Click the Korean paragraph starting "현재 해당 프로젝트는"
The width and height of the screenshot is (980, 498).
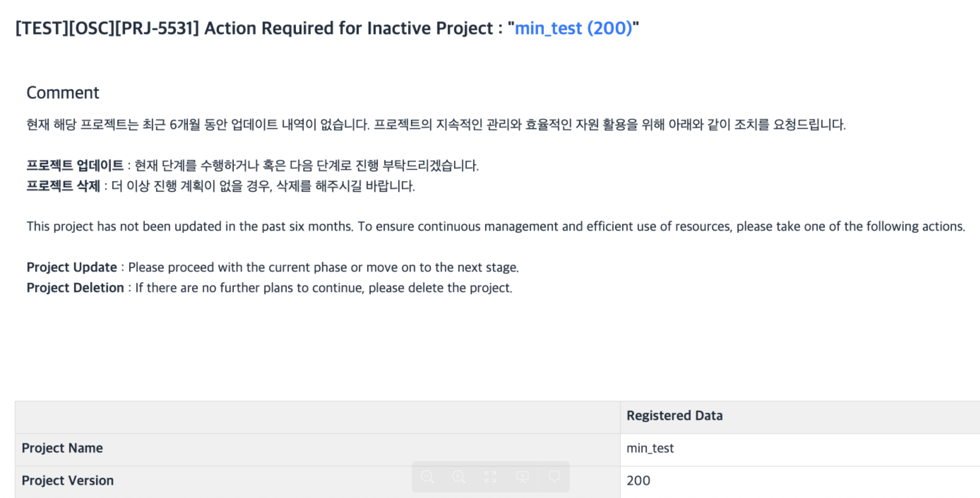point(436,125)
